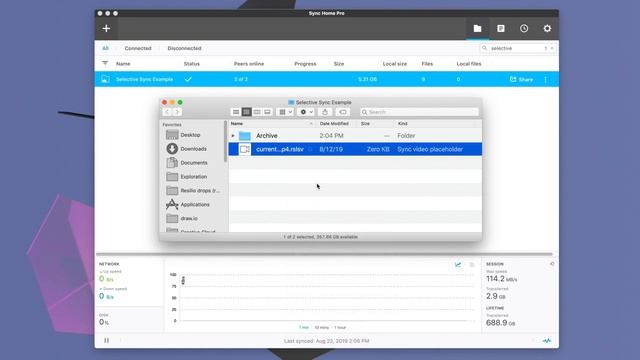Set graph range to 10 mins

click(322, 327)
